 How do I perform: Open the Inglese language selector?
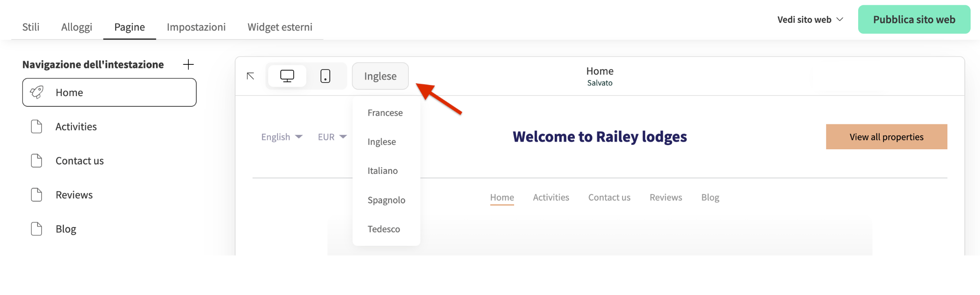pos(380,76)
